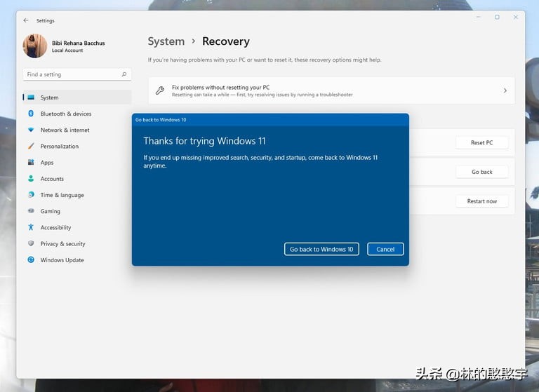Open the user profile picture

point(34,46)
